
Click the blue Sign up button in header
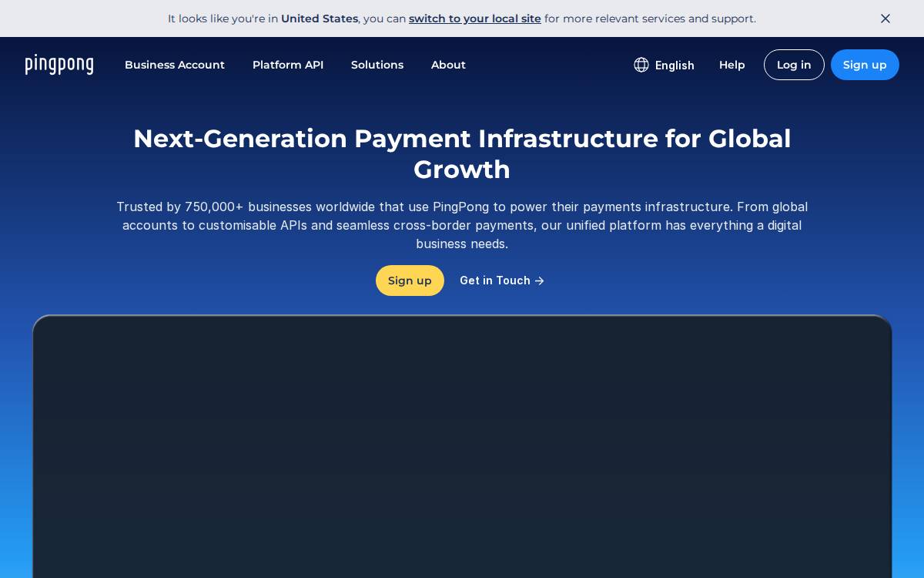865,65
